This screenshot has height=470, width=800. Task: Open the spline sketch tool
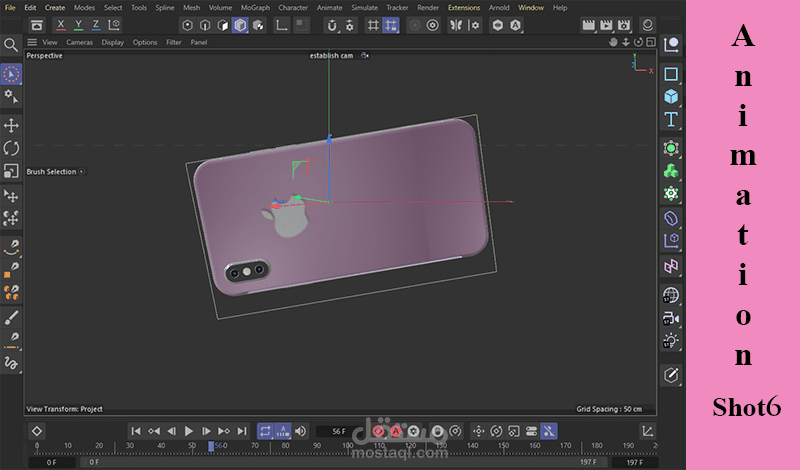coord(11,363)
